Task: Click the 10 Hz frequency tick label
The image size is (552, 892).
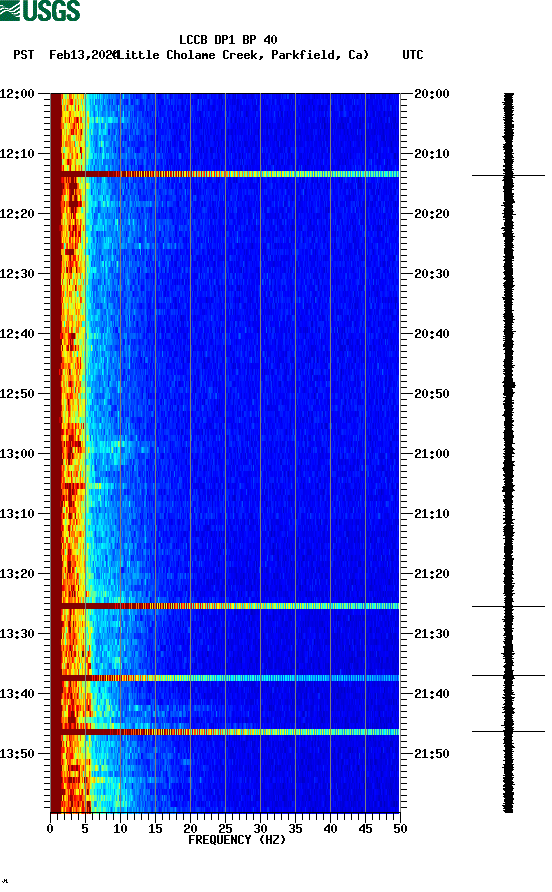Action: [120, 829]
